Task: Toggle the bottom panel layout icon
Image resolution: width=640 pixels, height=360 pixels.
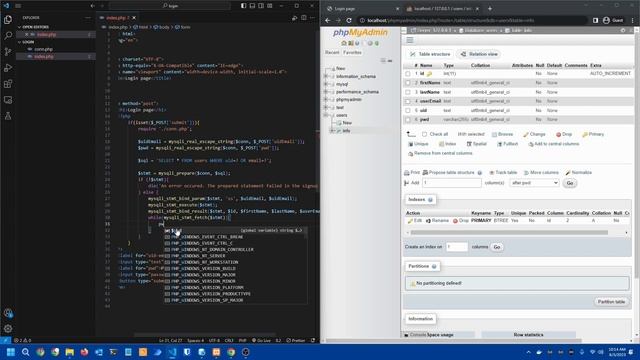Action: tap(252, 6)
